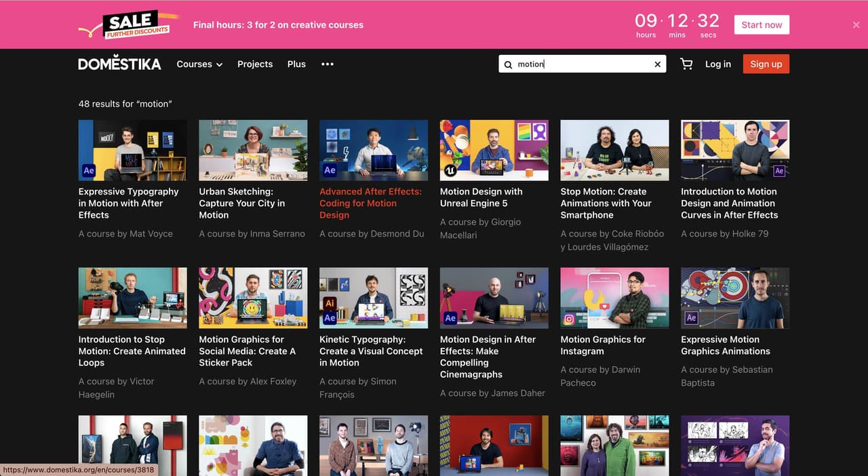This screenshot has height=476, width=868.
Task: Open Kinetic Typography course thumbnail
Action: click(374, 298)
